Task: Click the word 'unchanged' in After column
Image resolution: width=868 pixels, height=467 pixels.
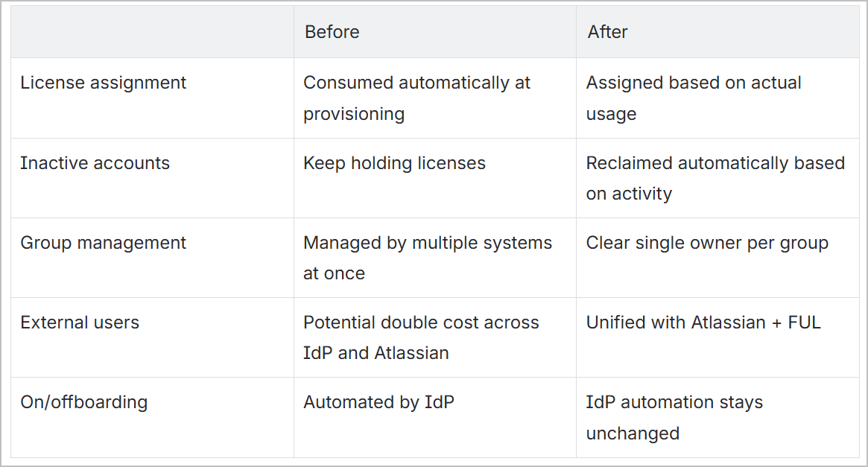Action: 633,433
